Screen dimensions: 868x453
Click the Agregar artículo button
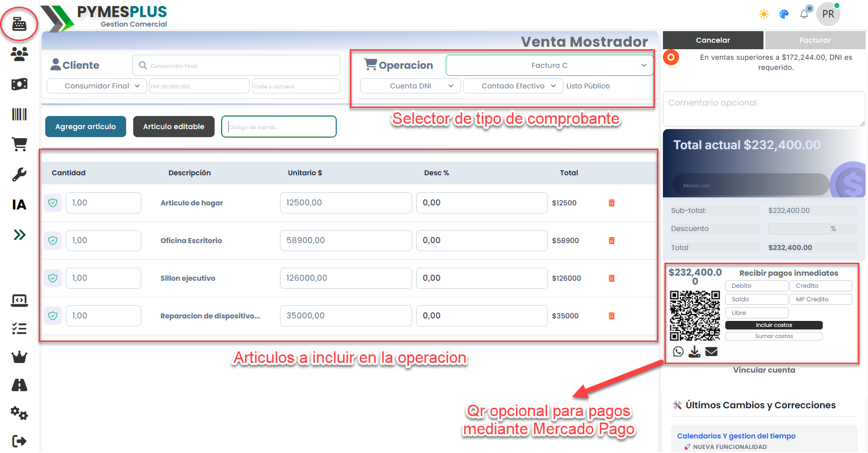[x=85, y=127]
